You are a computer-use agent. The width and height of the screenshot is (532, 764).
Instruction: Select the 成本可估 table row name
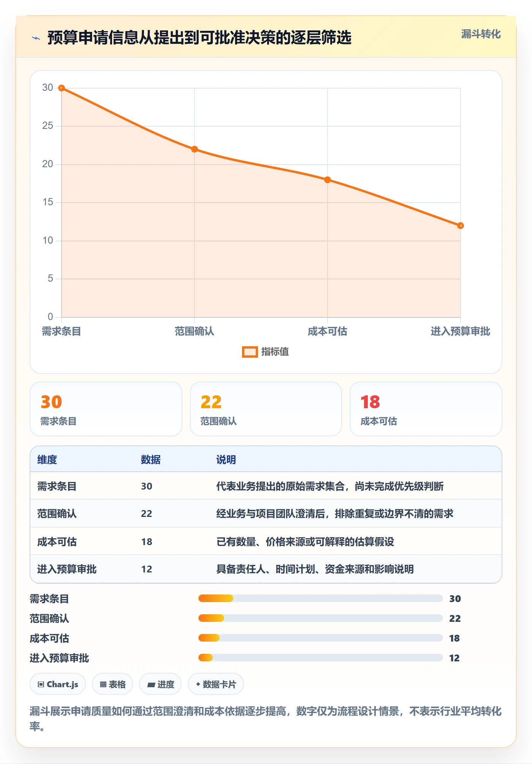[x=57, y=542]
